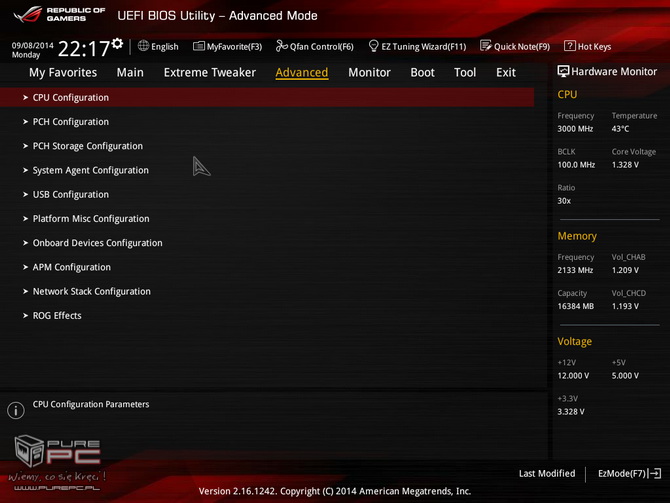Expand Onboard Devices Configuration arrow
Image resolution: width=670 pixels, height=503 pixels.
pyautogui.click(x=25, y=243)
